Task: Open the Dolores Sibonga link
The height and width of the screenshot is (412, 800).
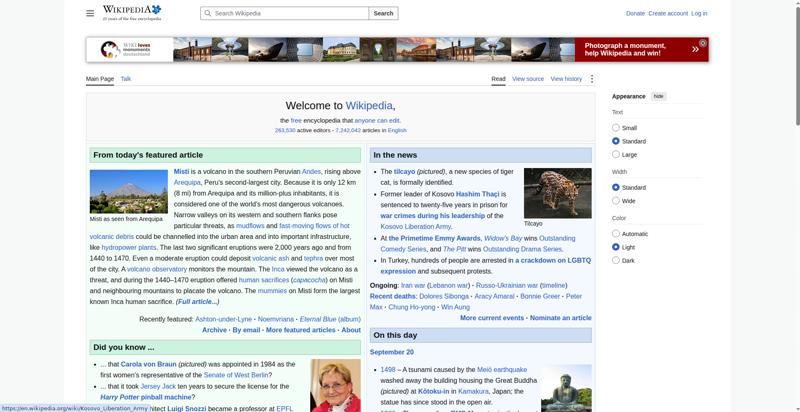Action: [444, 296]
